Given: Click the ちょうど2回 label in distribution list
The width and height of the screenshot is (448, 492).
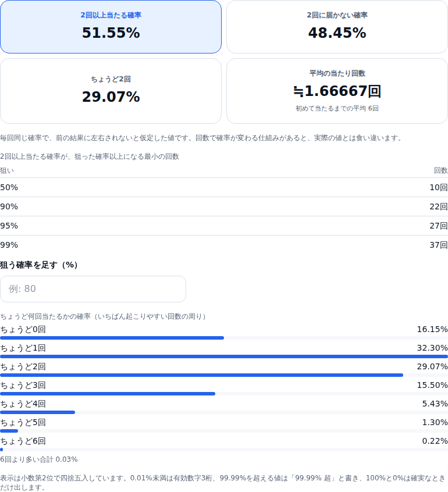Looking at the screenshot, I should coord(23,366).
